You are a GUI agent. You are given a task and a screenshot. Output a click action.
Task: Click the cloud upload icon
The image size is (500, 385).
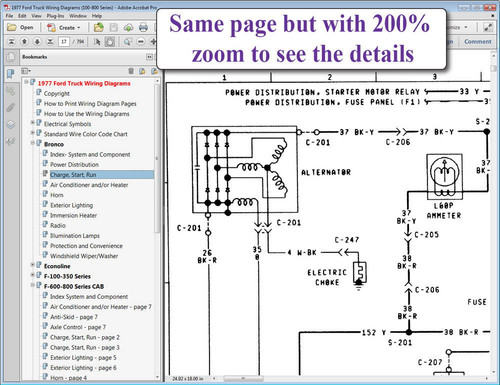click(128, 27)
